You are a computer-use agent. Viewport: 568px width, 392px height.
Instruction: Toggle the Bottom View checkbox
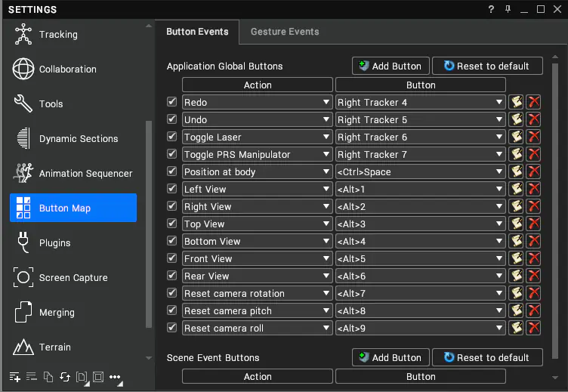171,241
